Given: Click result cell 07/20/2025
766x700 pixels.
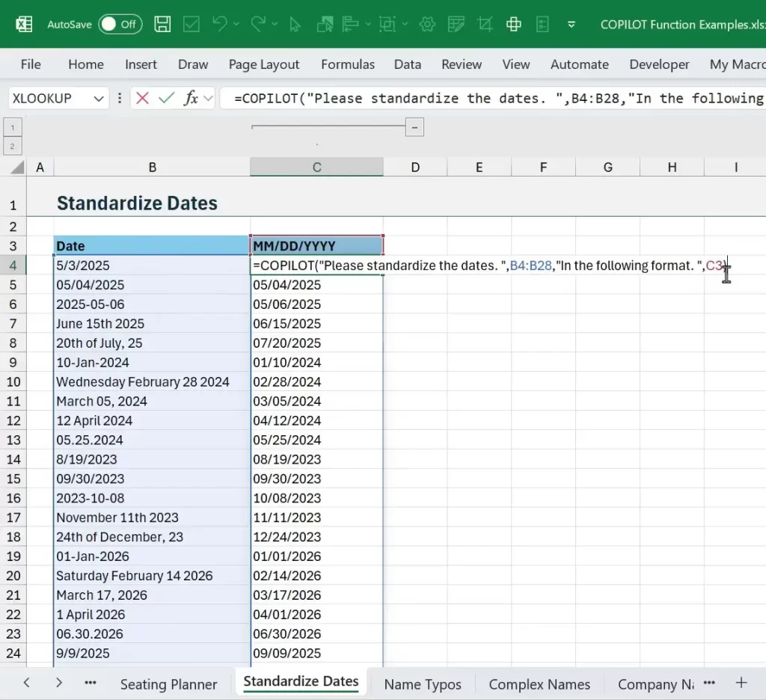Looking at the screenshot, I should [316, 343].
